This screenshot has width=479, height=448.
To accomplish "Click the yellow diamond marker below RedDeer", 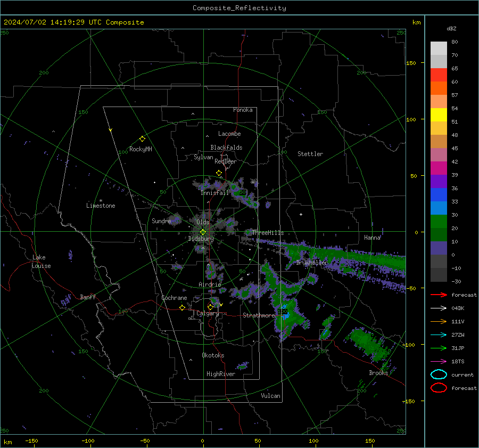I will (x=219, y=173).
